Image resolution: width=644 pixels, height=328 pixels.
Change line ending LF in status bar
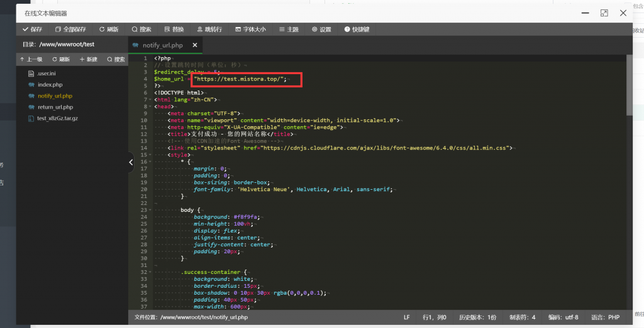[407, 317]
